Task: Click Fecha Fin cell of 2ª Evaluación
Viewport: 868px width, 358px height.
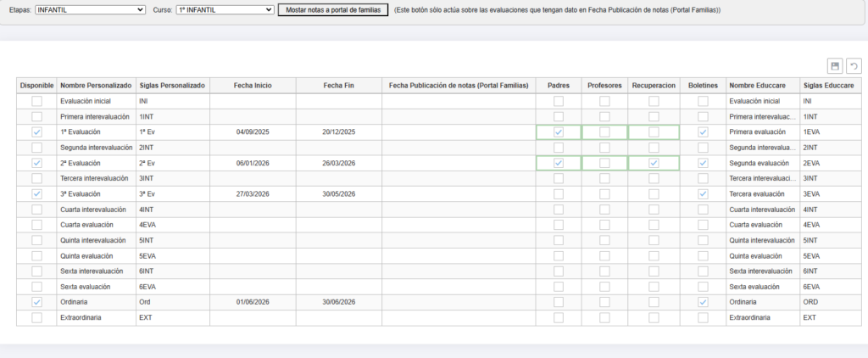Action: pos(338,163)
